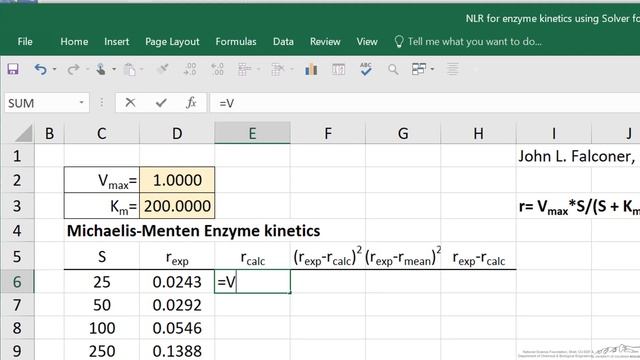This screenshot has height=360, width=640.
Task: Cancel the formula entry with X button
Action: (130, 103)
